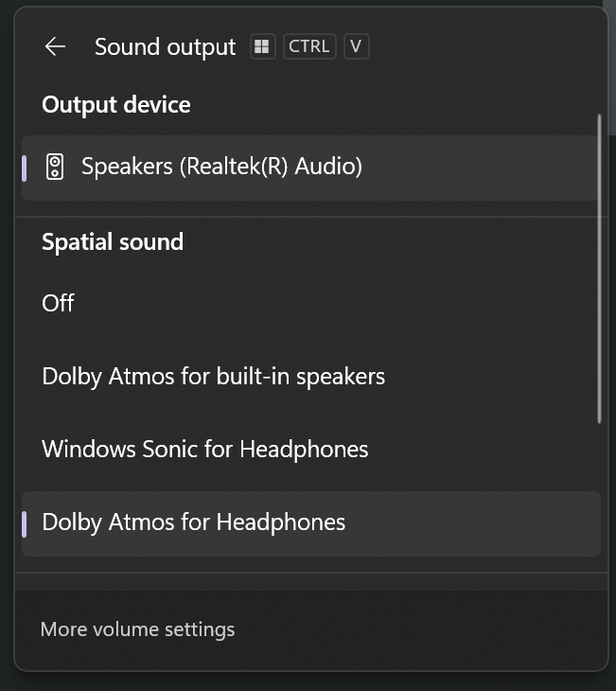The height and width of the screenshot is (691, 616).
Task: Click the vertical scrollbar thumb
Action: [x=599, y=267]
